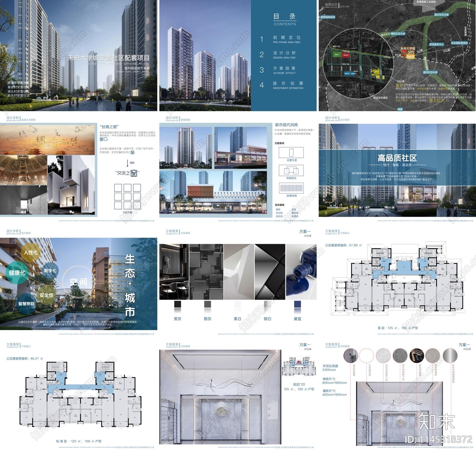
Task: Click the first mailbox material sample circle
Action: tap(351, 356)
